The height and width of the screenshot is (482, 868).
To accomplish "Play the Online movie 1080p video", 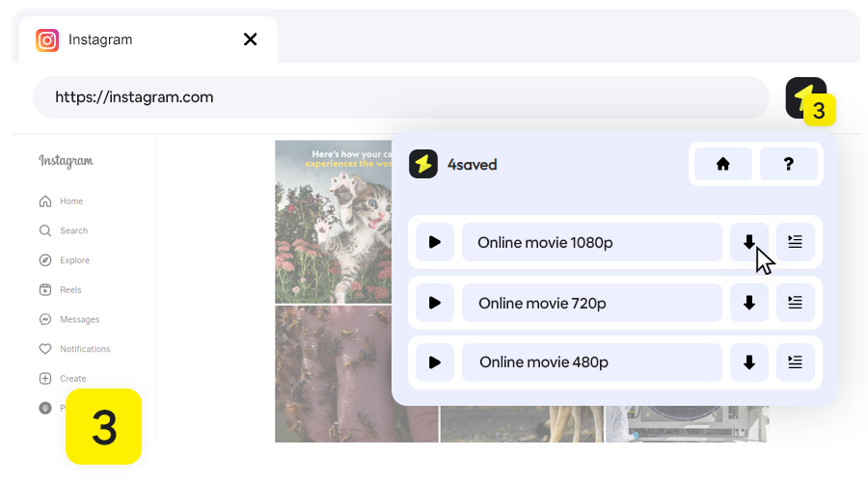I will (435, 242).
